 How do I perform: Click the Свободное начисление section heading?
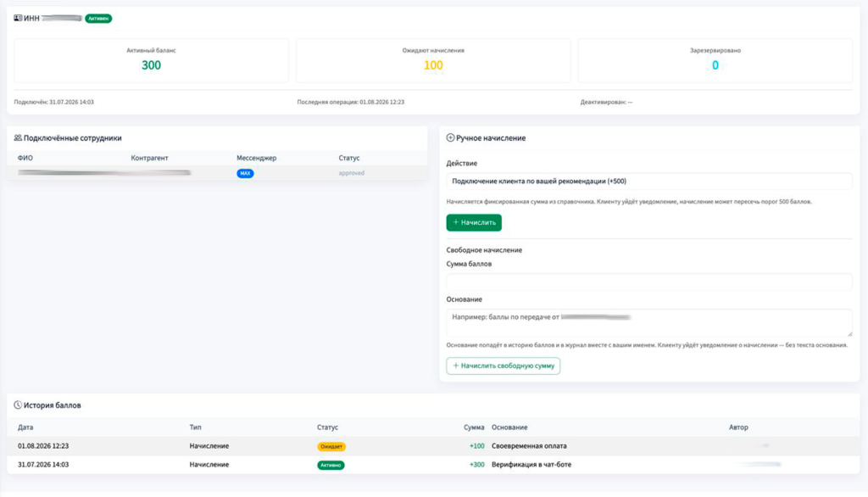(x=484, y=250)
